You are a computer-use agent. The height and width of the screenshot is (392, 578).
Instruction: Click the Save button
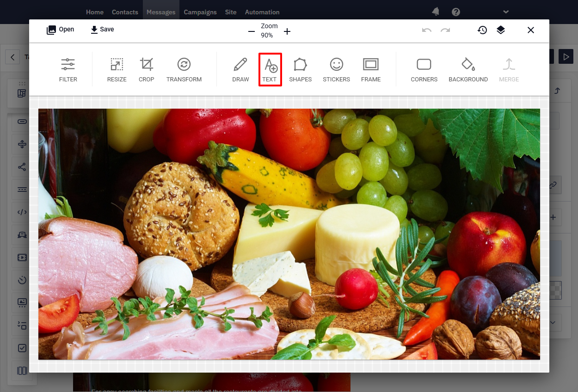pos(102,30)
